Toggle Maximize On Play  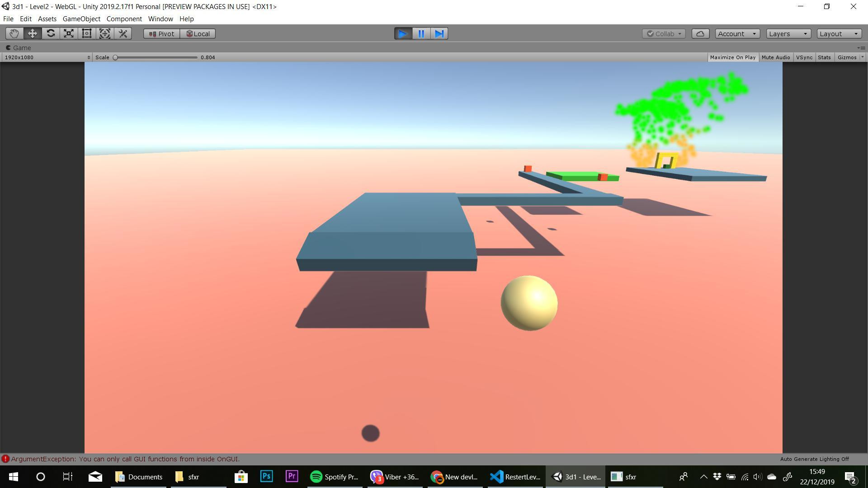(732, 57)
